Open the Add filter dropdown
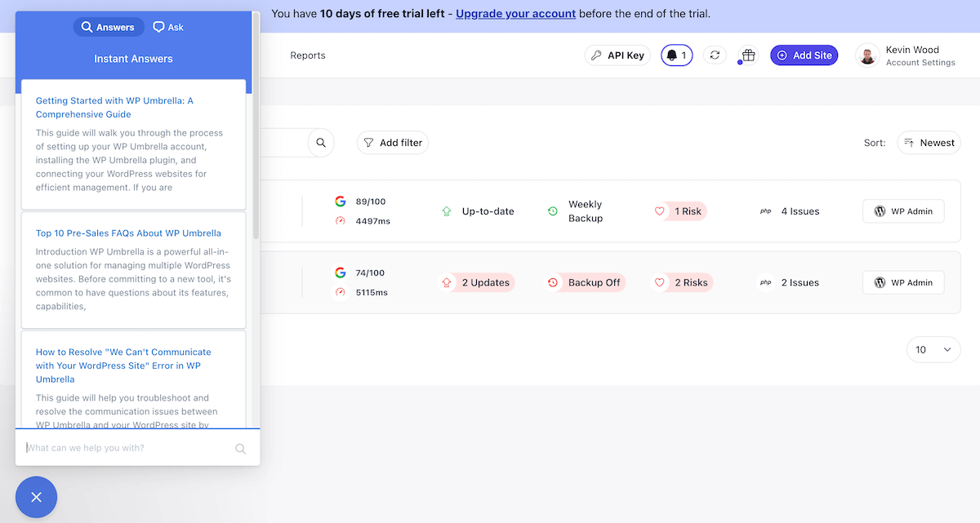Image resolution: width=980 pixels, height=523 pixels. [393, 143]
